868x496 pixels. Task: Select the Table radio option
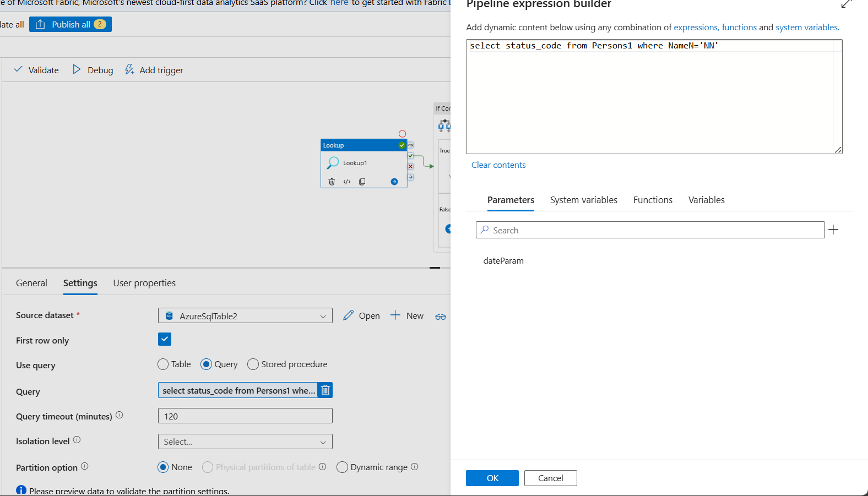[x=163, y=364]
